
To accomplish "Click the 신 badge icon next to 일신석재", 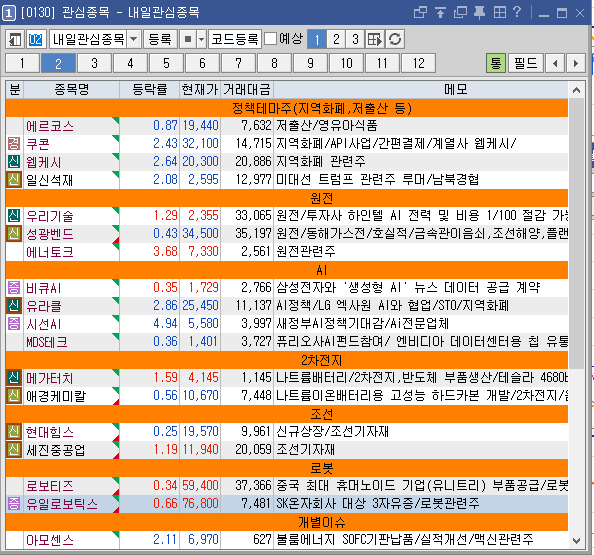I will 14,180.
